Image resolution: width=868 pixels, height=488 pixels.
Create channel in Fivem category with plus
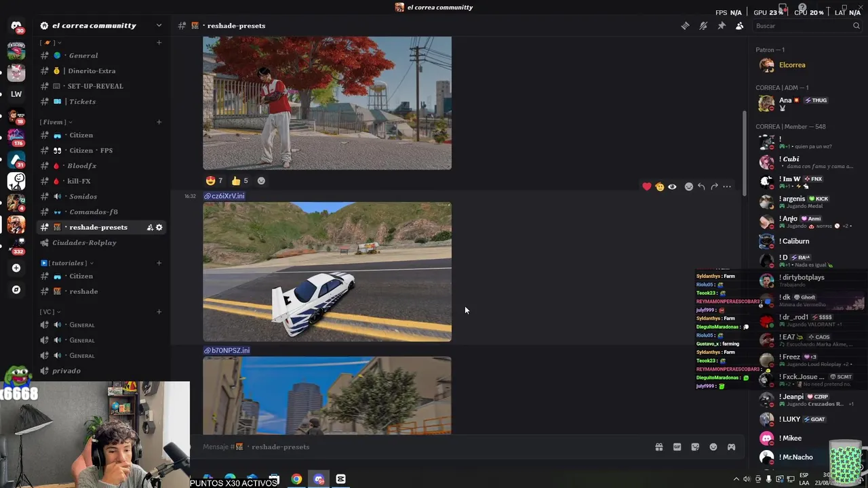click(159, 122)
